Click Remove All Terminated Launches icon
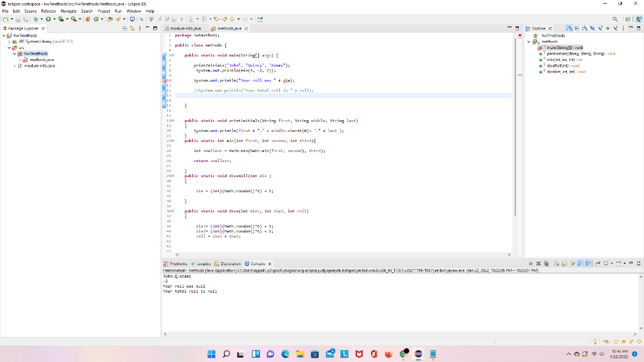The height and width of the screenshot is (362, 644). point(547,263)
